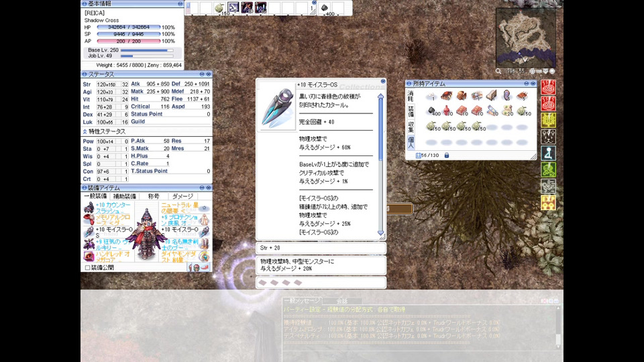Select the melon item in the hotkey bar

(220, 8)
